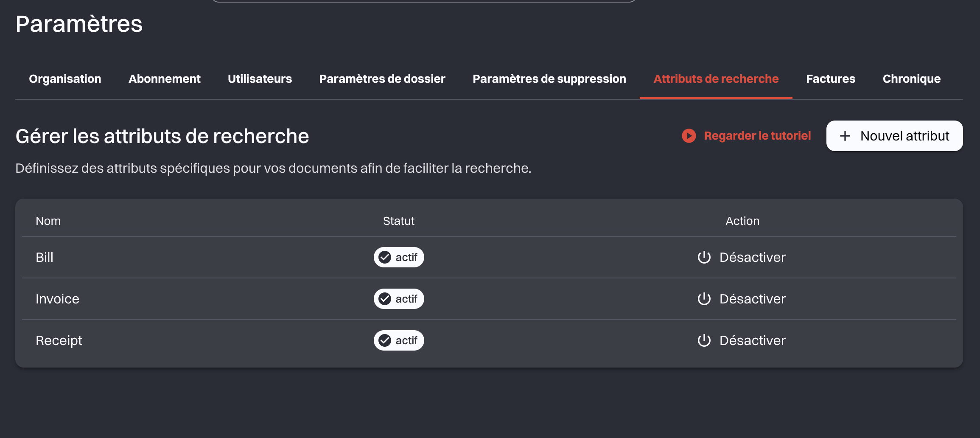
Task: Watch the tutorial via Regarder le tutoriel
Action: point(757,136)
